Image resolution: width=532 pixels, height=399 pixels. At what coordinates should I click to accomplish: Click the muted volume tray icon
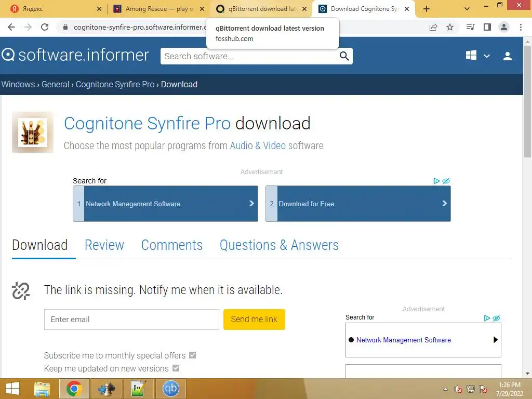(458, 389)
